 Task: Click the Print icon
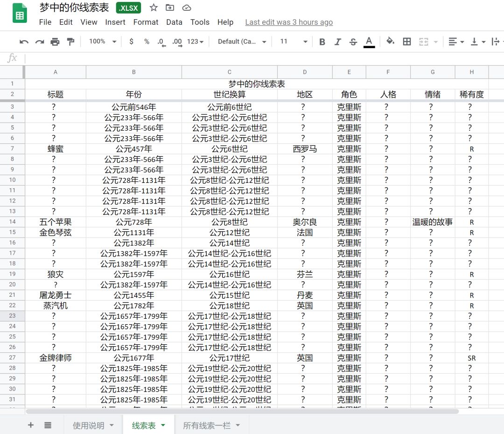(55, 42)
